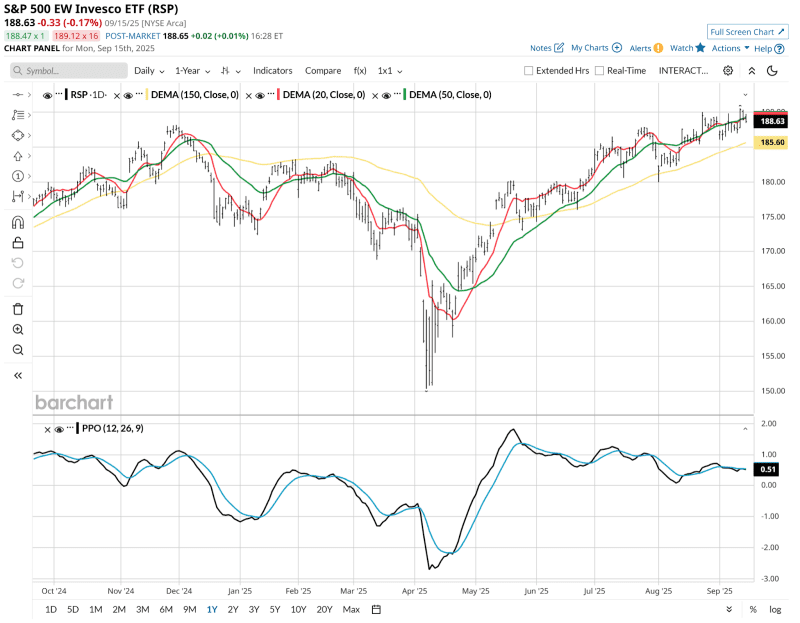Open the calendar date range picker
Viewport: 800px width, 623px height.
[376, 609]
